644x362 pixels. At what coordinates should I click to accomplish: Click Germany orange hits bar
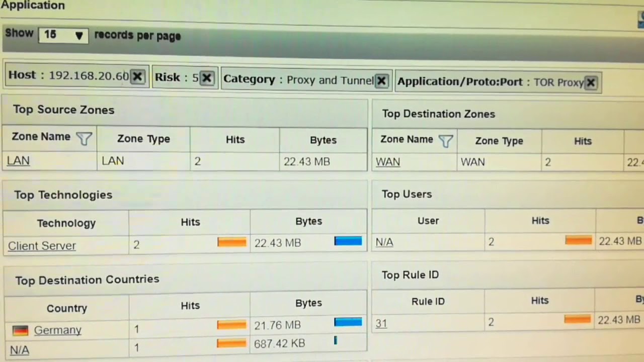tap(232, 325)
